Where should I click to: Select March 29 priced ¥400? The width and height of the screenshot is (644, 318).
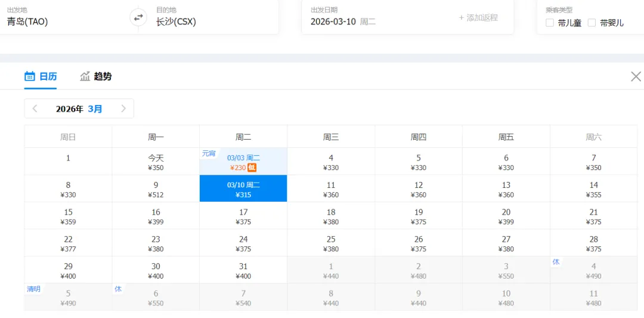click(68, 270)
